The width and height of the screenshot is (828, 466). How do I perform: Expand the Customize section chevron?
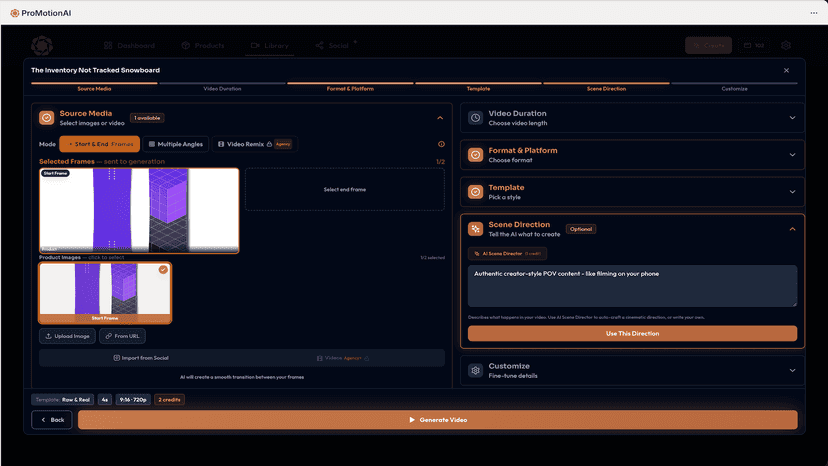pos(792,370)
